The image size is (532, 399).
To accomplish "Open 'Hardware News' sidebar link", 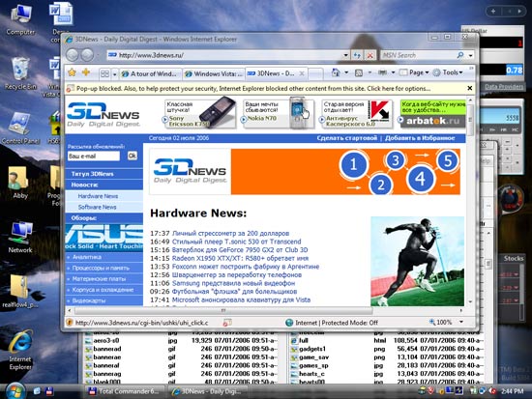I will (x=98, y=196).
